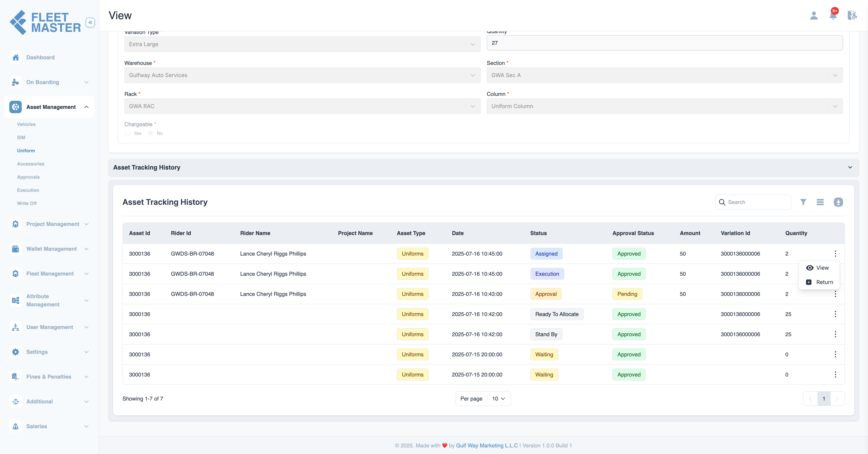
Task: Click the Fleet Management sidebar icon
Action: pos(16,273)
